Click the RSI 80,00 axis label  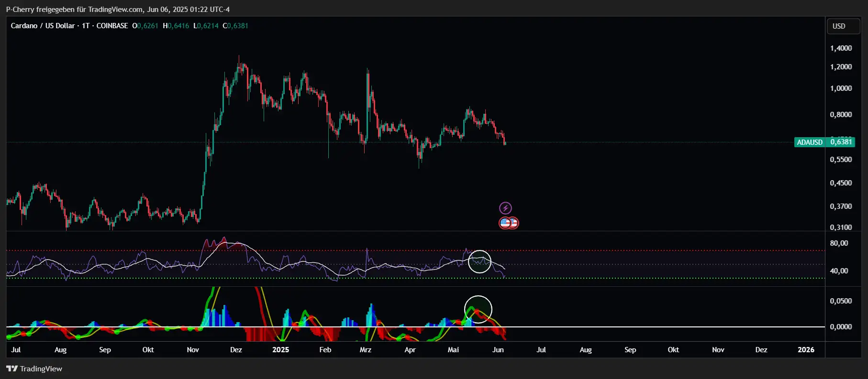(839, 243)
